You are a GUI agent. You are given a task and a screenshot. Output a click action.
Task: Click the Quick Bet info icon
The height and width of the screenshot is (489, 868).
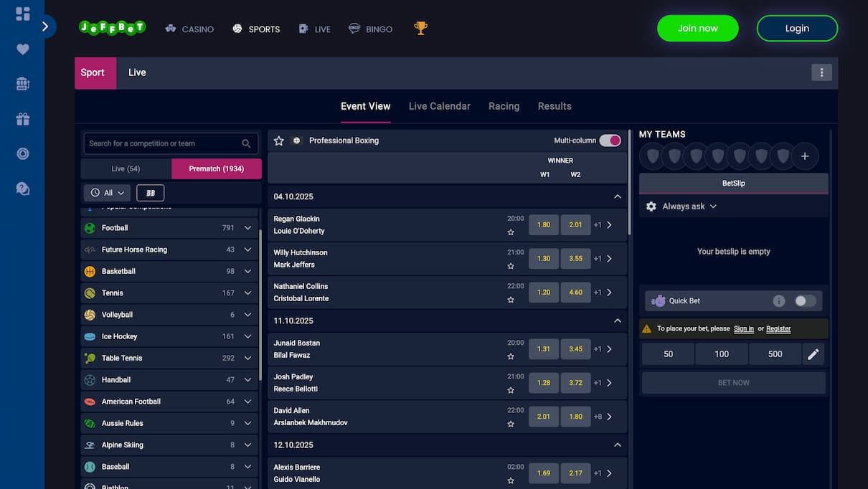point(778,301)
